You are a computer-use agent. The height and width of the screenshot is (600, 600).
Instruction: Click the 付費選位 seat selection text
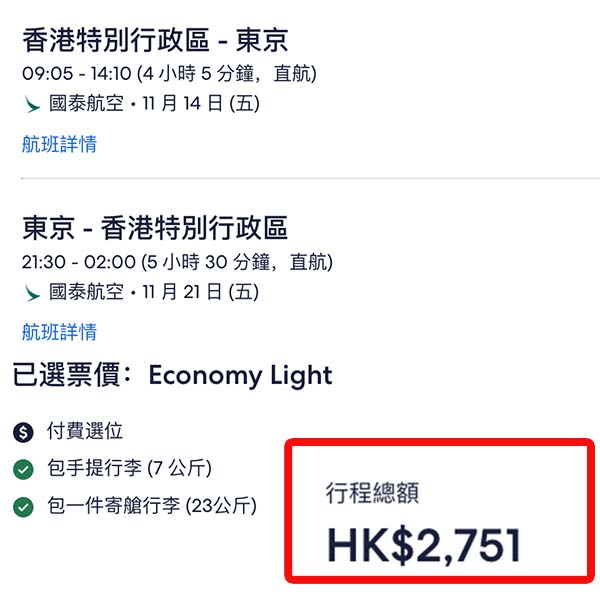click(x=85, y=432)
